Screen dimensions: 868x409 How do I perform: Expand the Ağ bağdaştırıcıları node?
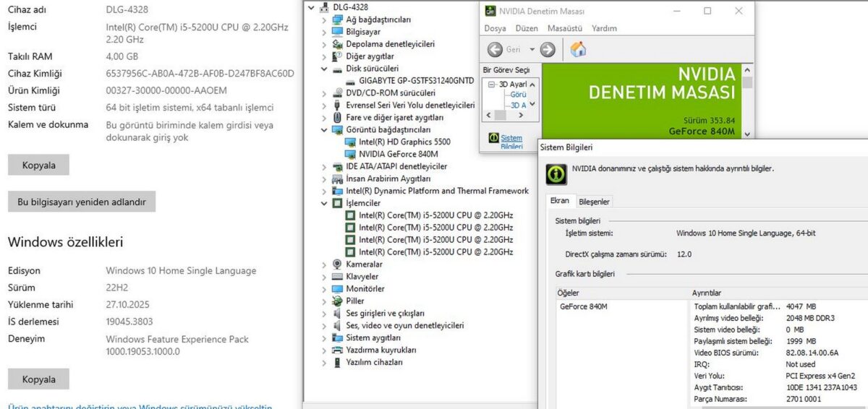(x=324, y=20)
